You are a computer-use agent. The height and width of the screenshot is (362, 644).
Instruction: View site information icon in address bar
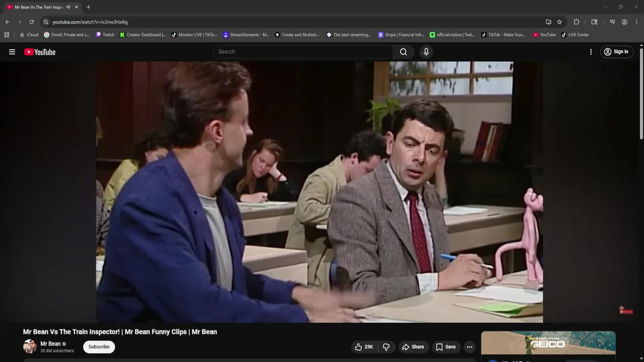point(46,22)
